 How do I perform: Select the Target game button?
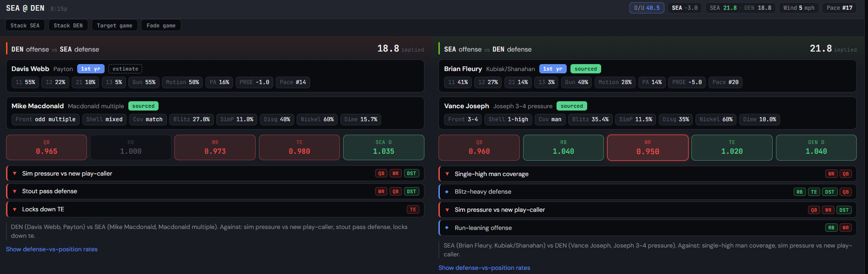tap(114, 26)
